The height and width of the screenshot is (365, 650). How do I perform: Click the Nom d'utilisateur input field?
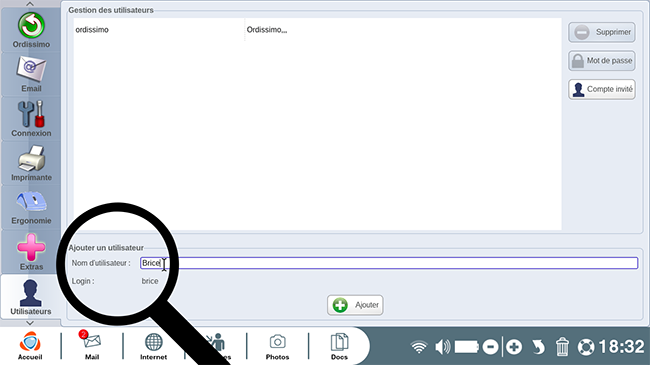[389, 263]
